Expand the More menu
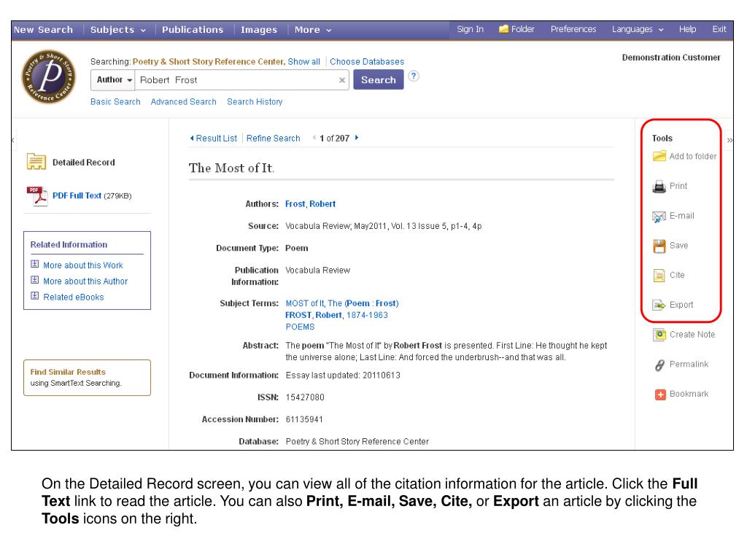Image resolution: width=747 pixels, height=560 pixels. click(x=312, y=29)
